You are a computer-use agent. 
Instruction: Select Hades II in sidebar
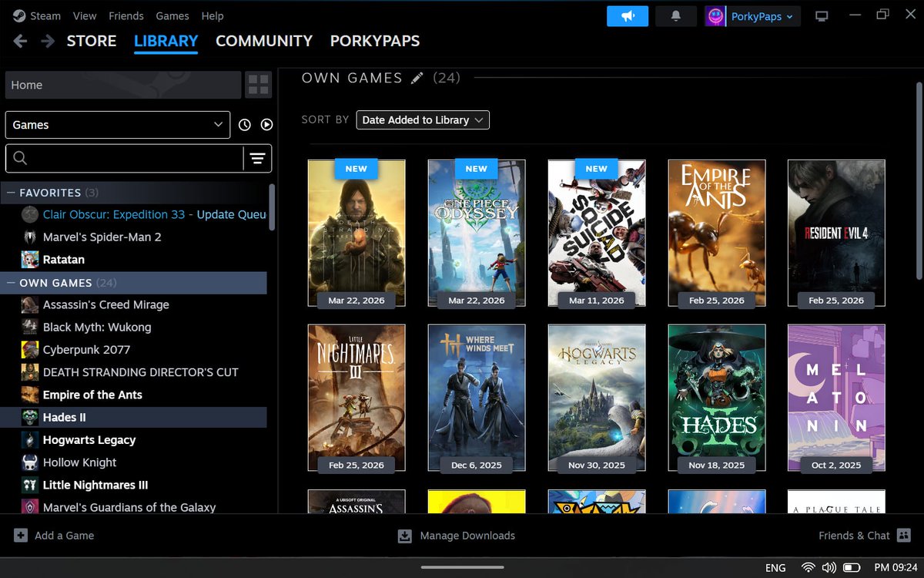tap(133, 417)
